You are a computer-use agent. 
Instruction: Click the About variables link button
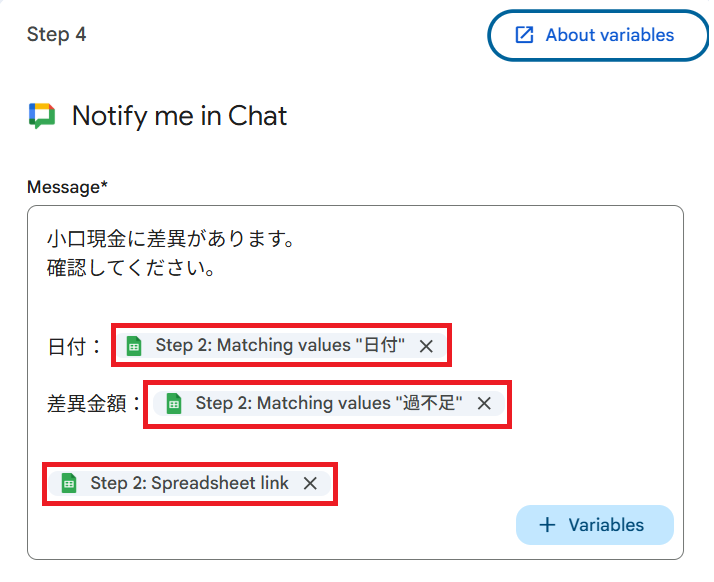pos(595,36)
